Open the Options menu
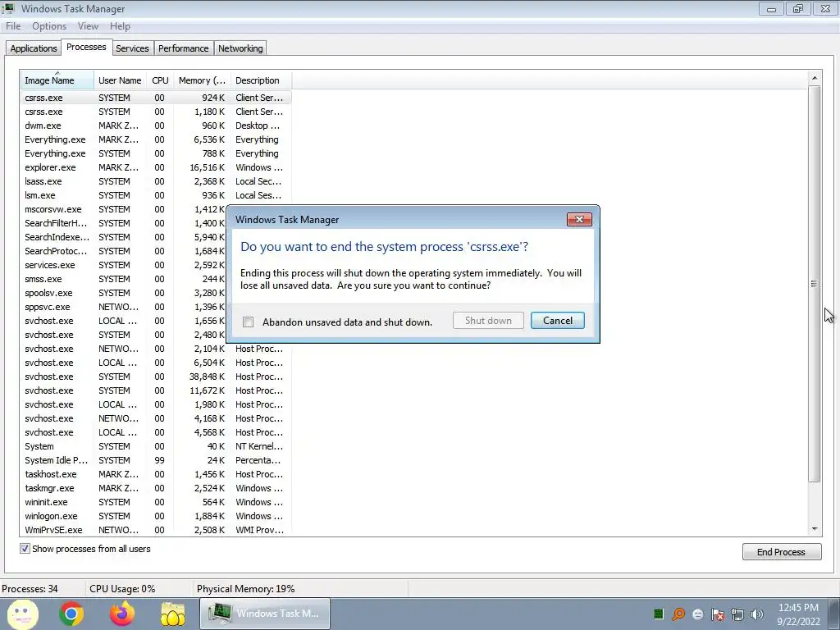Image resolution: width=840 pixels, height=630 pixels. [49, 26]
